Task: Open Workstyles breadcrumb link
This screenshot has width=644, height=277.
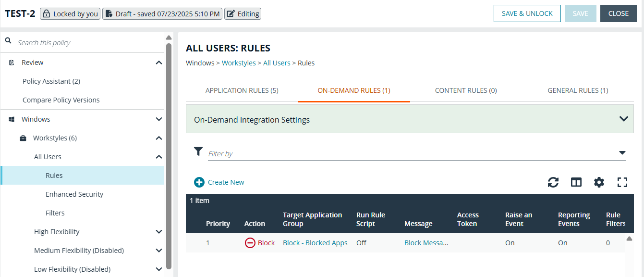Action: point(239,63)
